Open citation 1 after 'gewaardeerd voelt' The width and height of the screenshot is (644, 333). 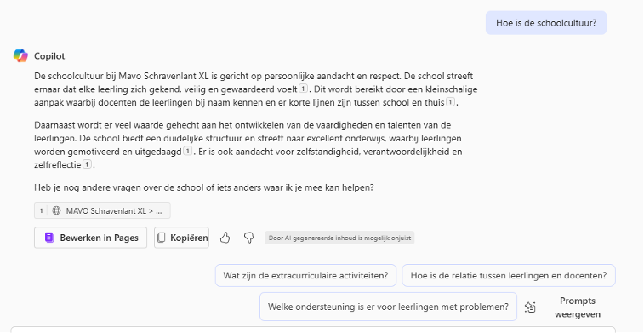(x=303, y=89)
